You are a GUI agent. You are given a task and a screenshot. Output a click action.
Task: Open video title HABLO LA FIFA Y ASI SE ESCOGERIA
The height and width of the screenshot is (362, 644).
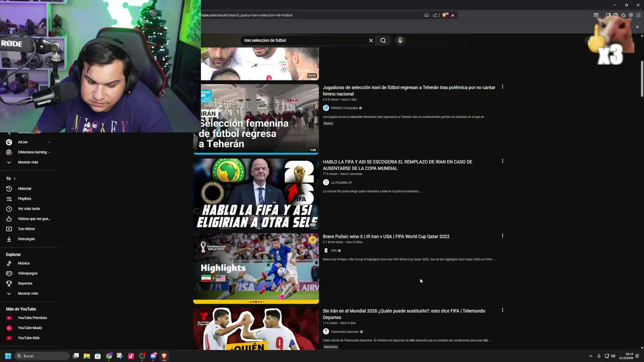(397, 165)
